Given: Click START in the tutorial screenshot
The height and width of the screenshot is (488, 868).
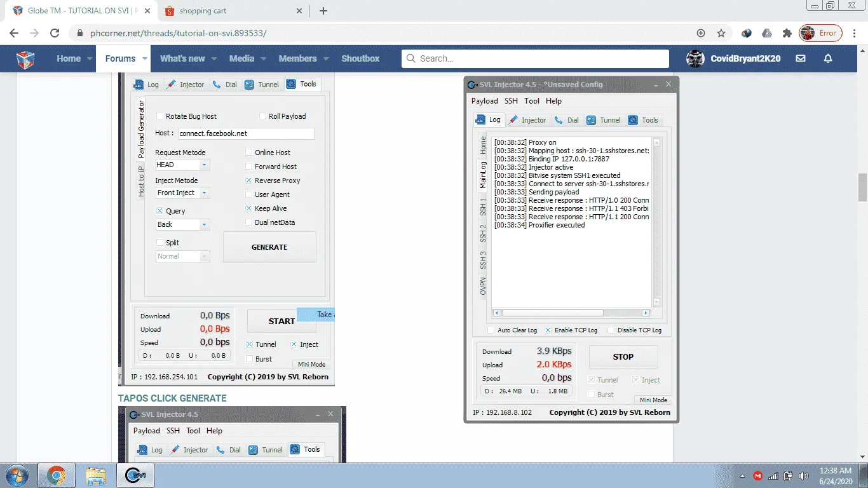Looking at the screenshot, I should (281, 322).
